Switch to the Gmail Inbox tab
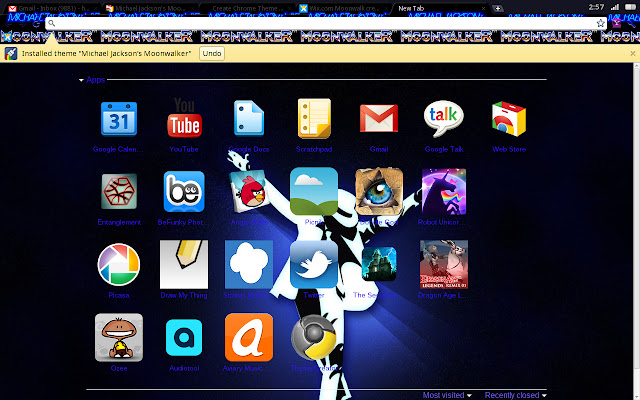This screenshot has height=400, width=640. pyautogui.click(x=53, y=8)
